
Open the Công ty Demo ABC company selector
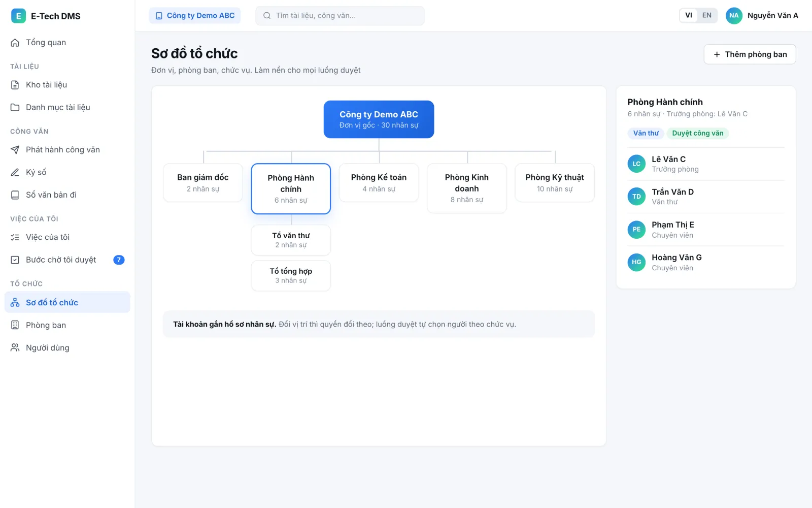195,16
